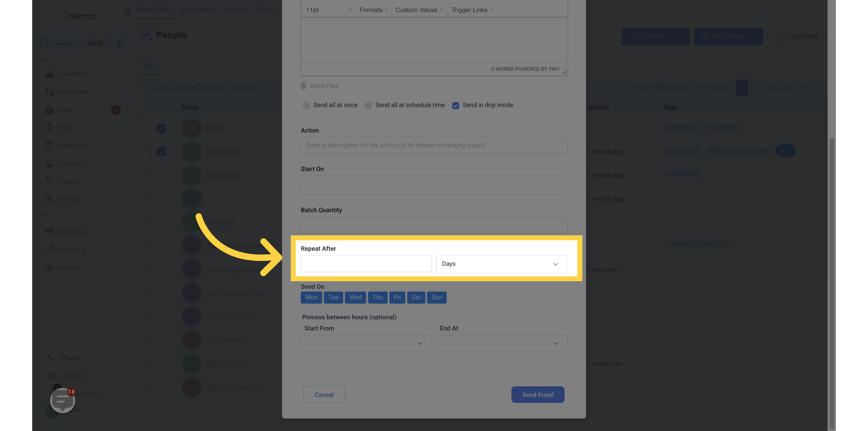Open the Inbox icon in sidebar
Screen dimensions: 868x431
coord(50,110)
